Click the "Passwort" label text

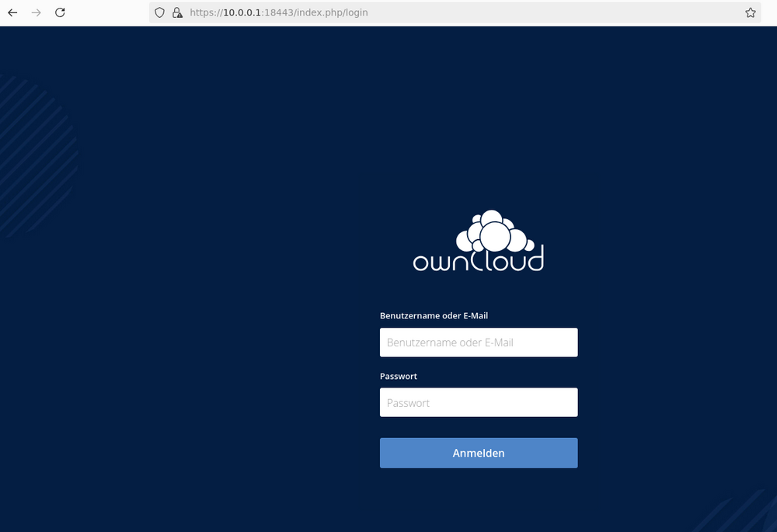pyautogui.click(x=399, y=376)
